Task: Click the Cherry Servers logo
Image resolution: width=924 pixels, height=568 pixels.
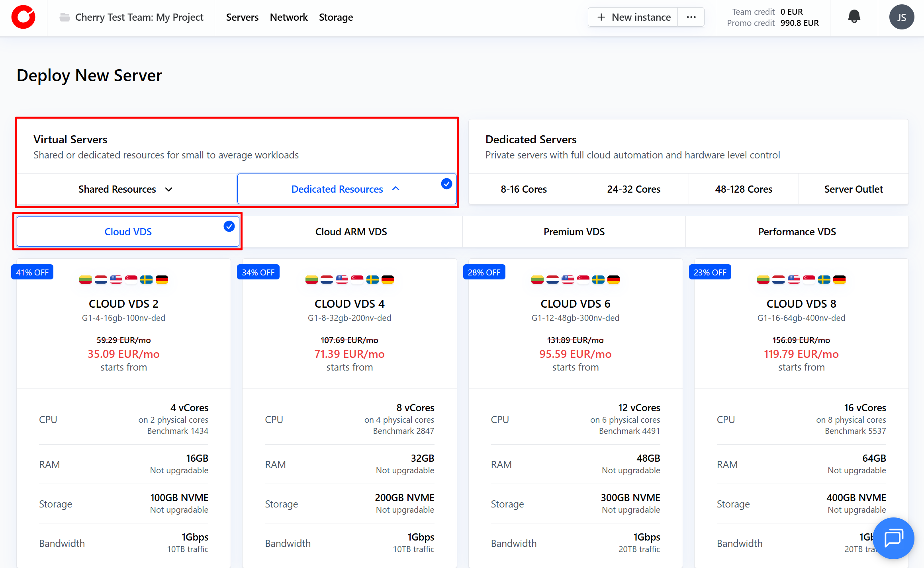Action: point(23,17)
